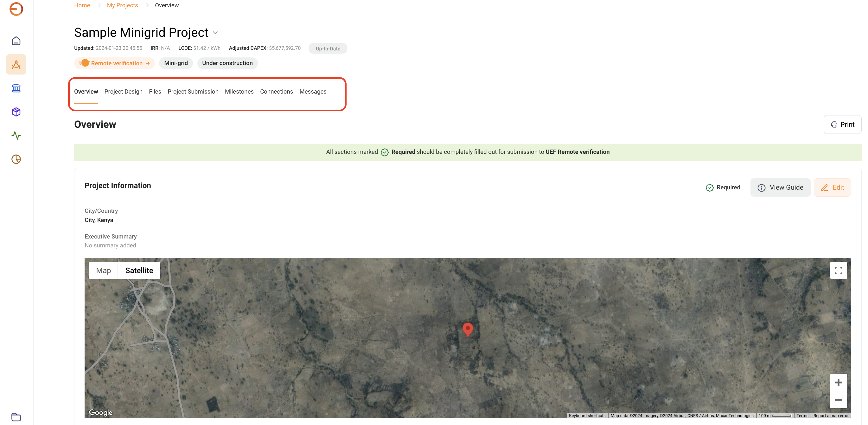Viewport: 868px width, 425px height.
Task: Switch to the Milestones tab
Action: [x=239, y=92]
